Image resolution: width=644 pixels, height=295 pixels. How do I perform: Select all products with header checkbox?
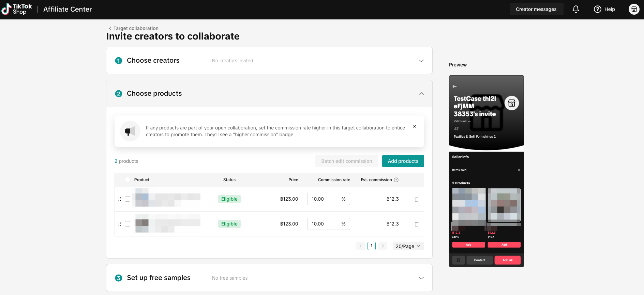tap(128, 180)
